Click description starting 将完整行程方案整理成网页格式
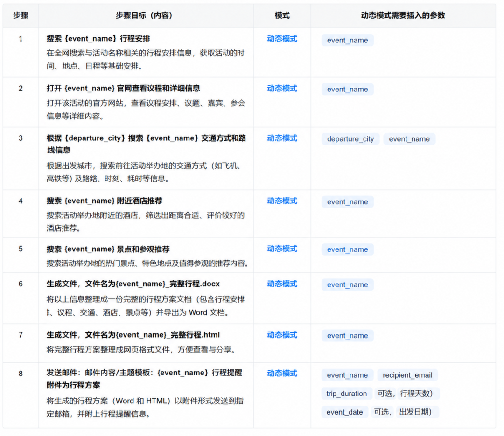The width and height of the screenshot is (504, 436). (x=141, y=350)
